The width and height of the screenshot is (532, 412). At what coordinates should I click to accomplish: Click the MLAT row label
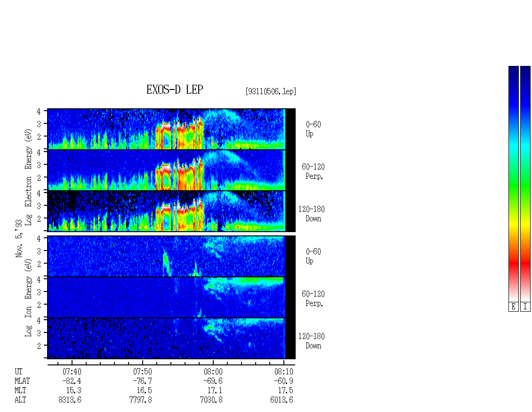(22, 381)
